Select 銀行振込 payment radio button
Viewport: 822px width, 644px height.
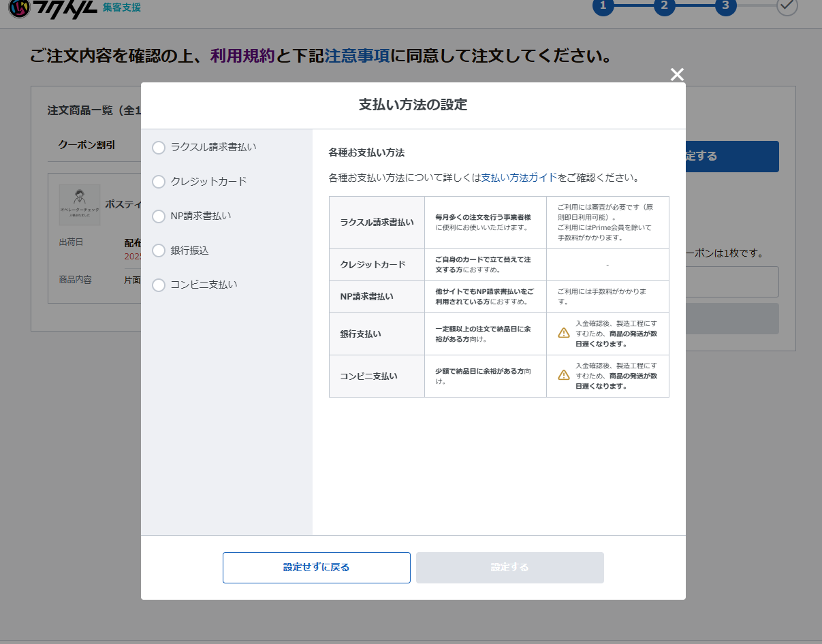pyautogui.click(x=159, y=251)
